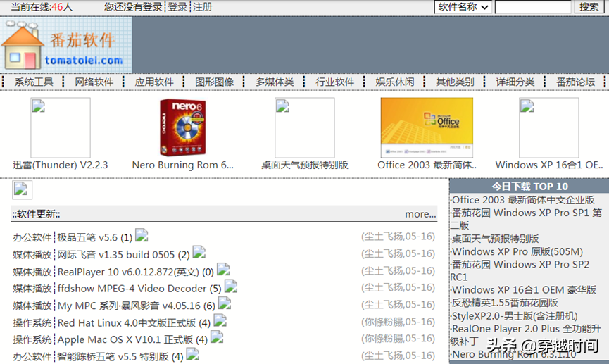
Task: Open the 番茄论坛 menu item
Action: (x=576, y=82)
